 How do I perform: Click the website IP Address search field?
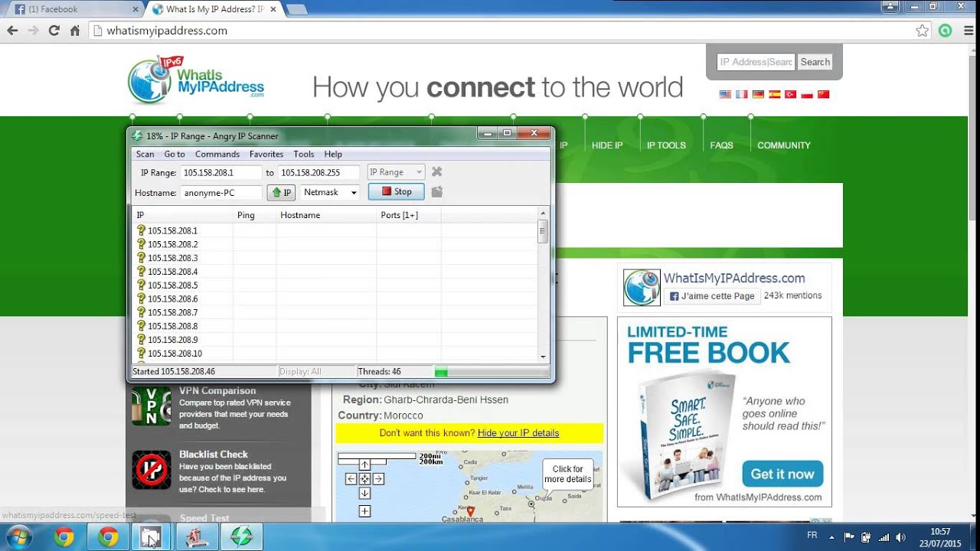point(756,62)
